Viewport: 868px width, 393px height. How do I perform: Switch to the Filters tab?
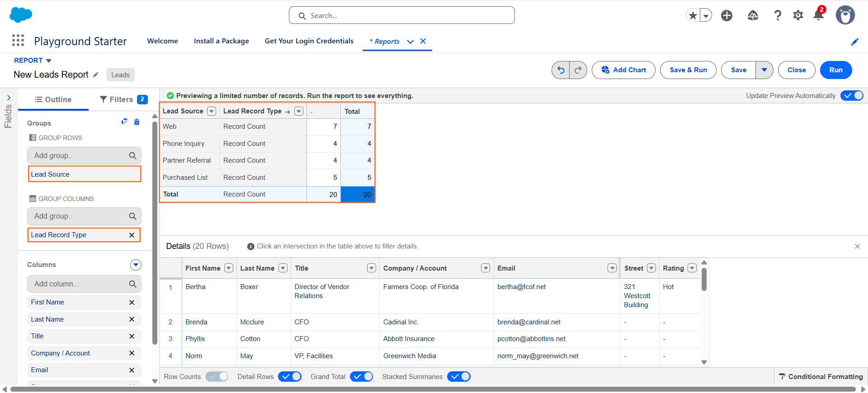[x=124, y=99]
